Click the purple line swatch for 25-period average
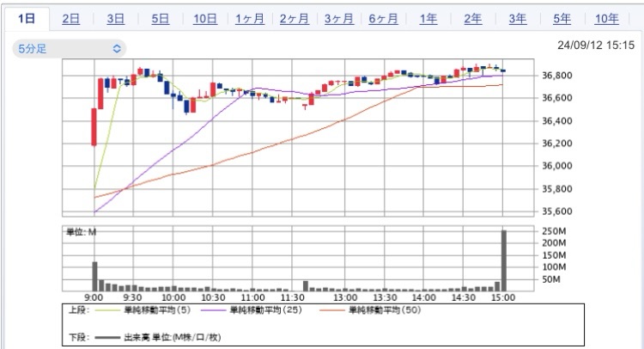The width and height of the screenshot is (644, 349). (213, 310)
